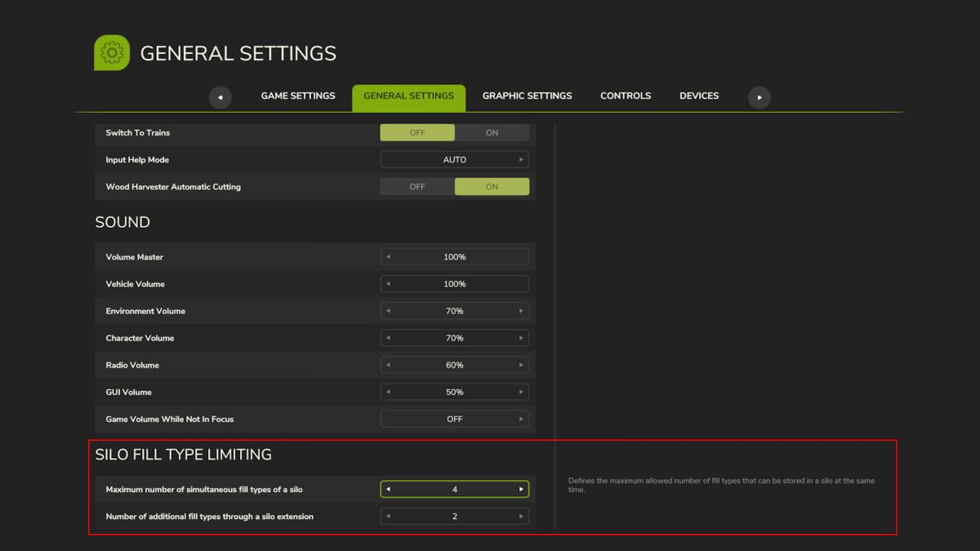The width and height of the screenshot is (980, 551).
Task: Turn Switch To Trains on
Action: (x=492, y=132)
